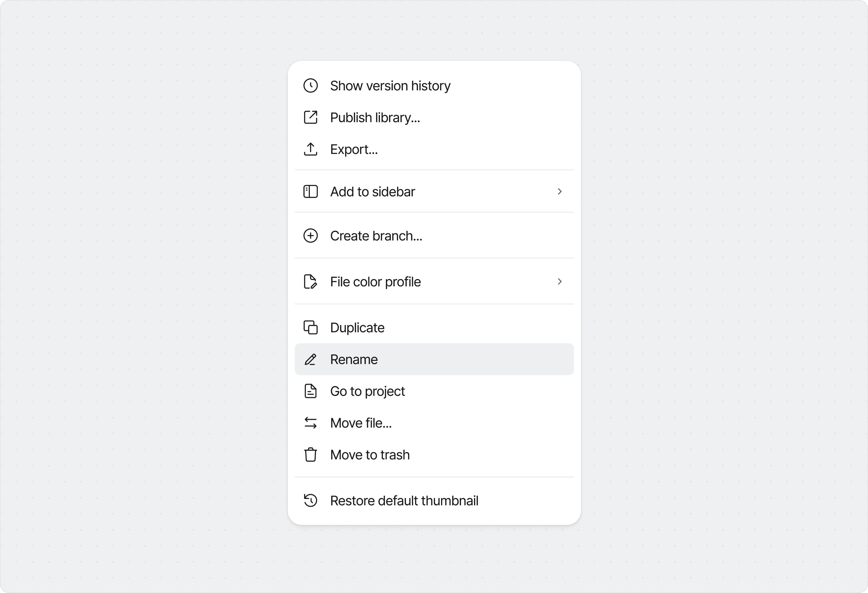Click the pen icon next to Rename
Viewport: 868px width, 593px height.
(310, 359)
